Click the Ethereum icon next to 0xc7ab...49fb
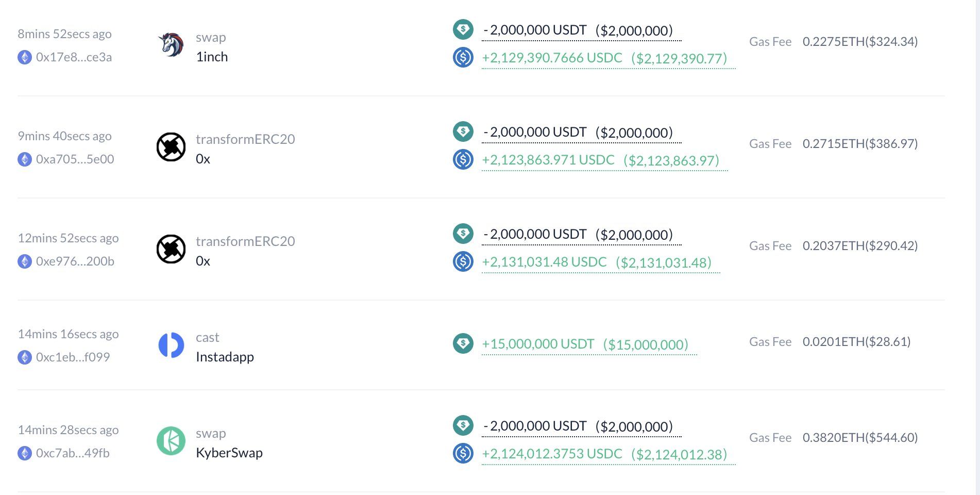The height and width of the screenshot is (495, 980). [25, 453]
